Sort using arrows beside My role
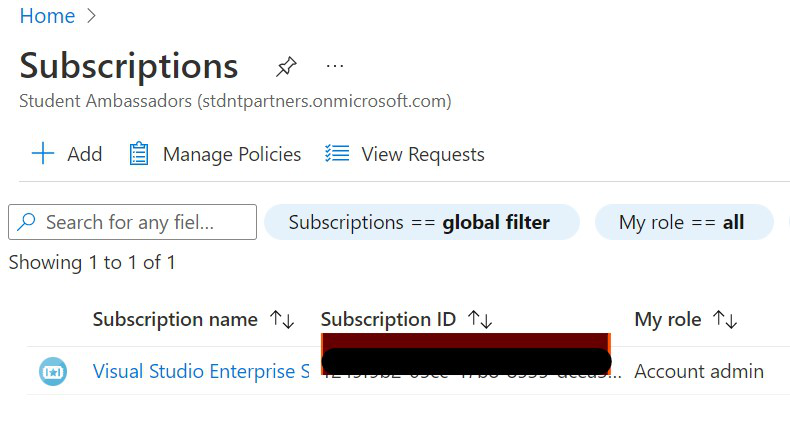The height and width of the screenshot is (421, 790). point(725,320)
